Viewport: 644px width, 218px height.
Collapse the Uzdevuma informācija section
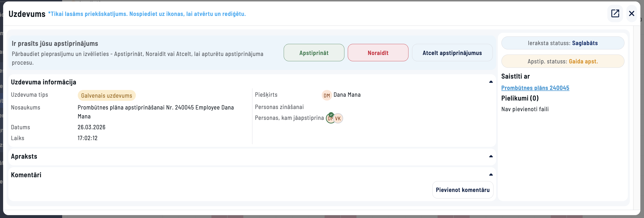click(491, 82)
